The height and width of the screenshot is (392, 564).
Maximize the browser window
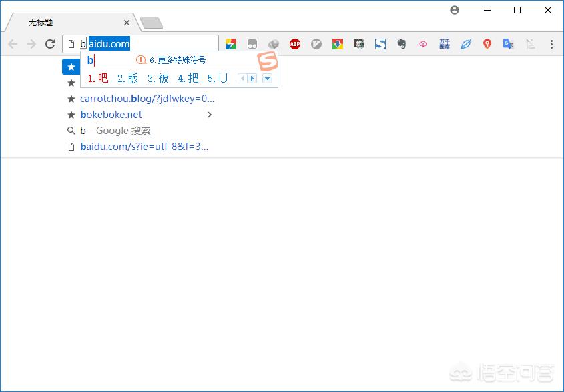517,10
